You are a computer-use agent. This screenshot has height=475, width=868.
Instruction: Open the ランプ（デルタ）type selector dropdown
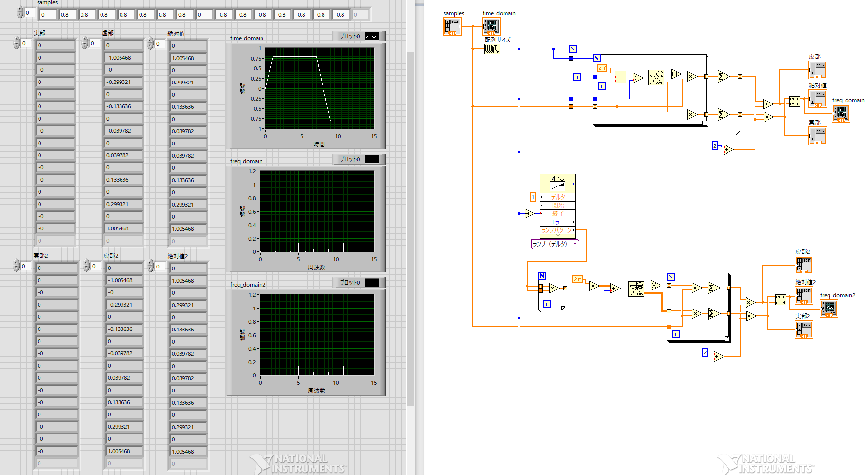pyautogui.click(x=555, y=244)
